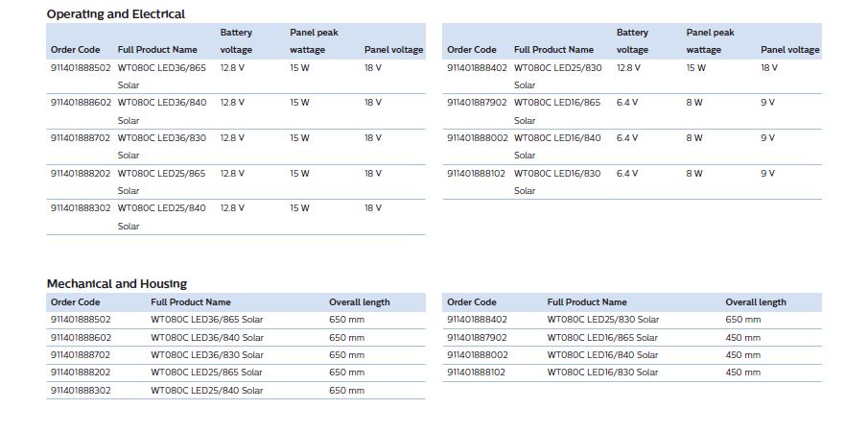Click Overall length header in left mechanical table
The width and height of the screenshot is (868, 433).
[360, 302]
